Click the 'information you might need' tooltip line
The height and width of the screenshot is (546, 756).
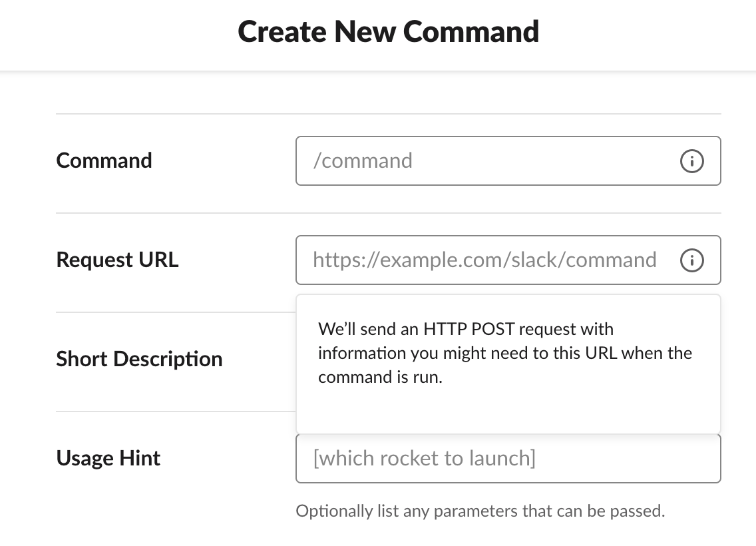[x=505, y=353]
